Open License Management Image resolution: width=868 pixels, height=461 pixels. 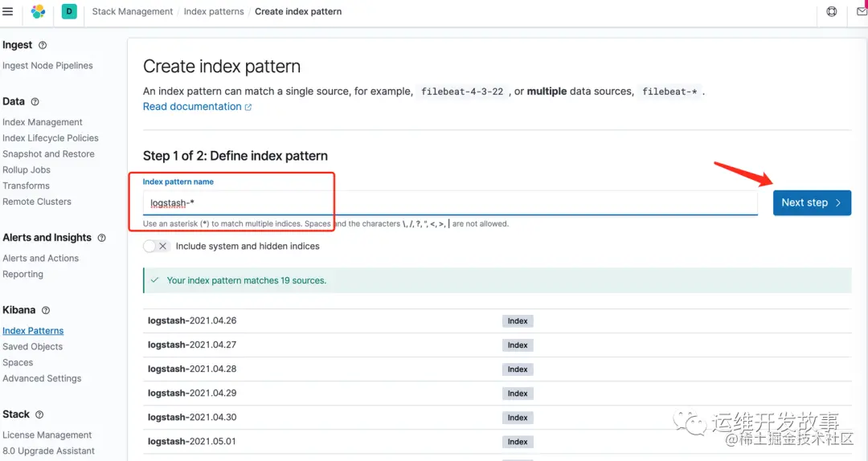coord(47,435)
